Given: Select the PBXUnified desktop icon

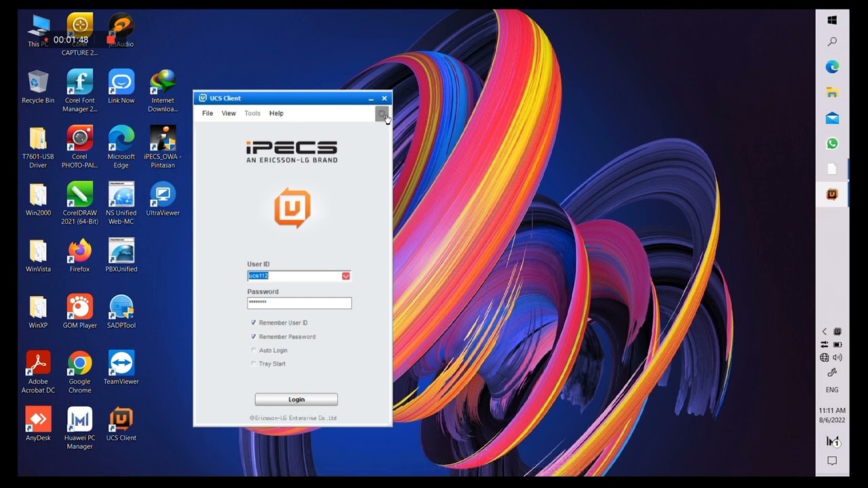Looking at the screenshot, I should 121,256.
